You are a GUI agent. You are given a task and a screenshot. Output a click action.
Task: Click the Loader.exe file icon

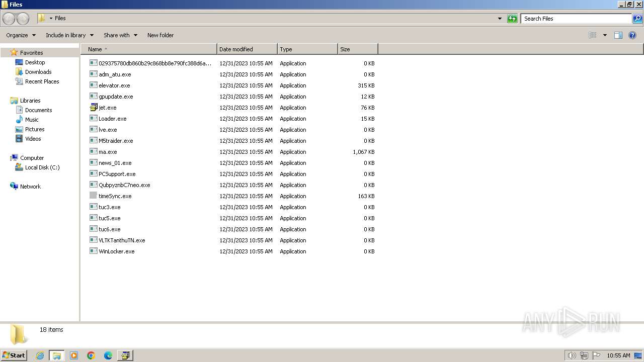pos(93,118)
